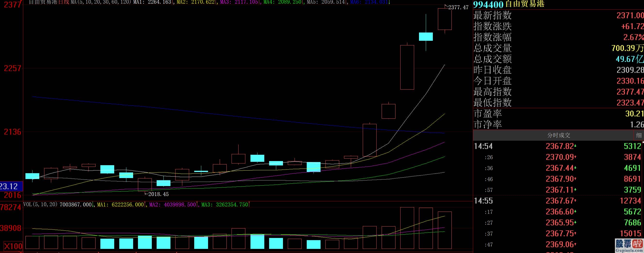This screenshot has width=644, height=253.
Task: Click the rightmost volume bar
Action: pos(444,230)
